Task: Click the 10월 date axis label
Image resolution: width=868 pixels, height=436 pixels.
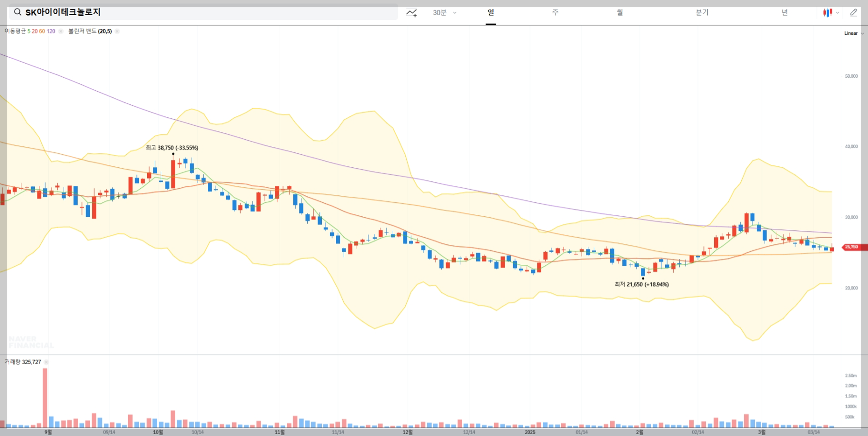Action: pos(158,432)
